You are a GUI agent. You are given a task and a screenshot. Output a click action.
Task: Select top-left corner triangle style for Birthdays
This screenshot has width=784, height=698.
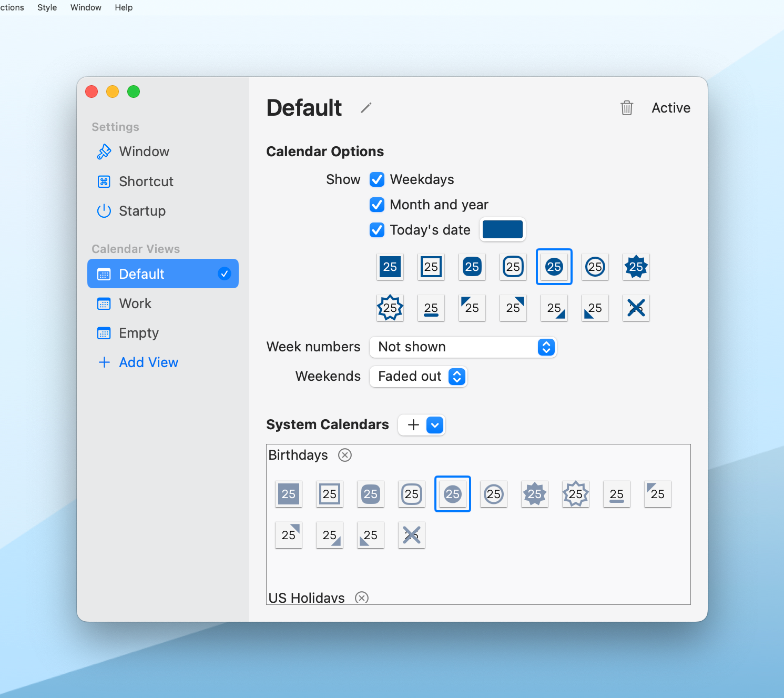[x=658, y=494]
